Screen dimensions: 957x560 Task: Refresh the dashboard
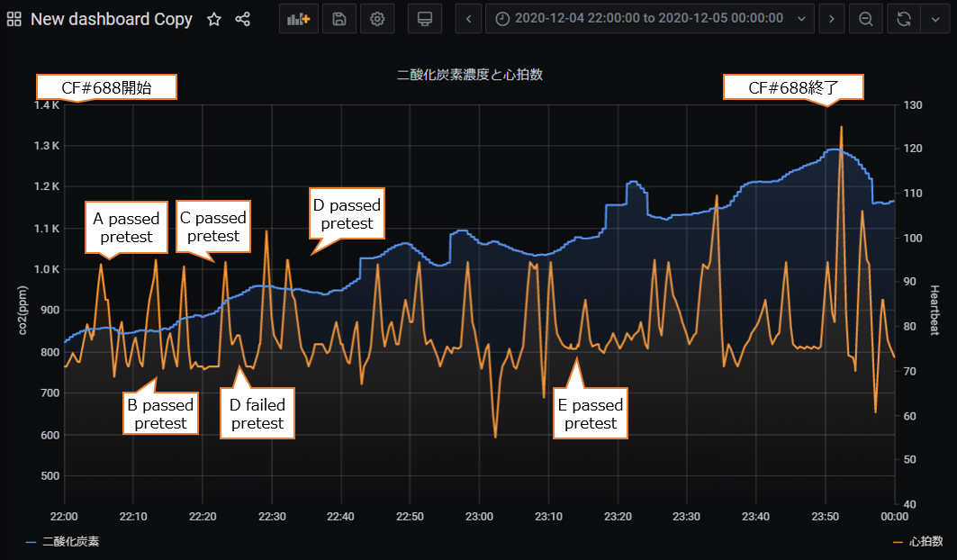click(x=904, y=19)
